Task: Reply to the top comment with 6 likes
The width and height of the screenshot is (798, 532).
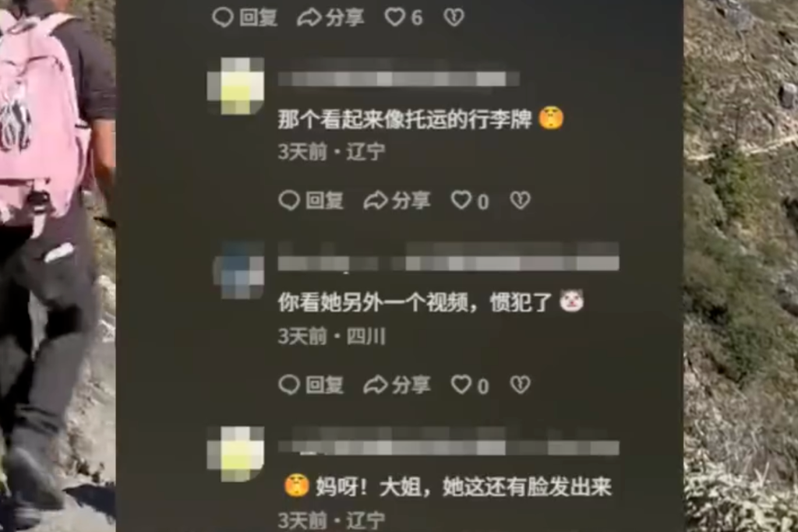Action: coord(244,18)
